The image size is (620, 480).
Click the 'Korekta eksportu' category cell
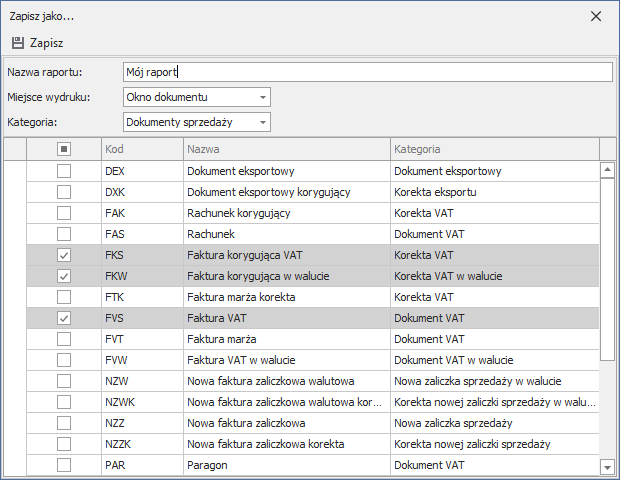click(x=495, y=192)
